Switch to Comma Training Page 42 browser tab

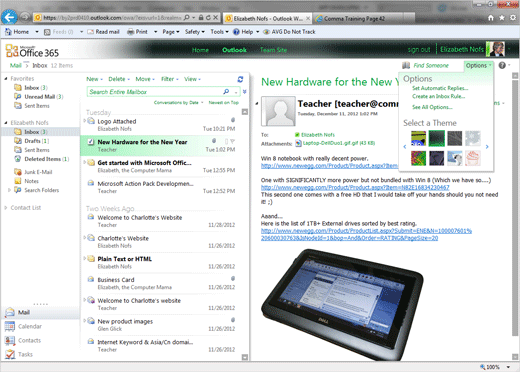tap(354, 19)
